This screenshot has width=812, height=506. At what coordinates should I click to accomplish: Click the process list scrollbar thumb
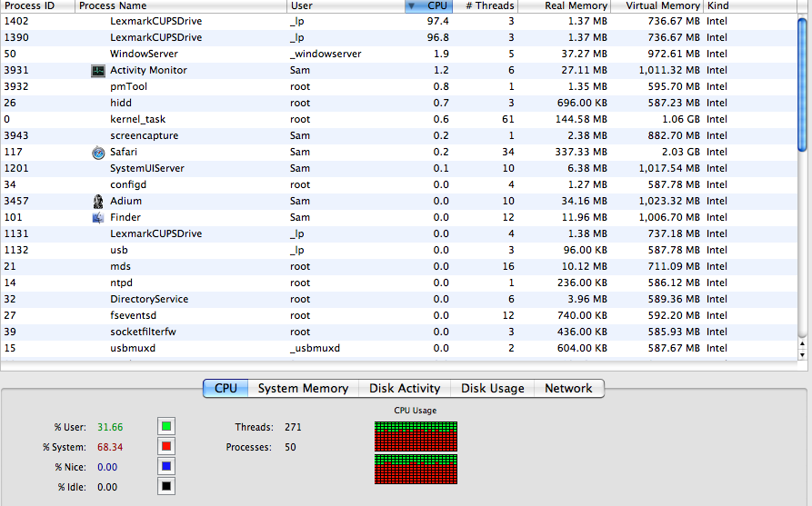click(x=802, y=84)
